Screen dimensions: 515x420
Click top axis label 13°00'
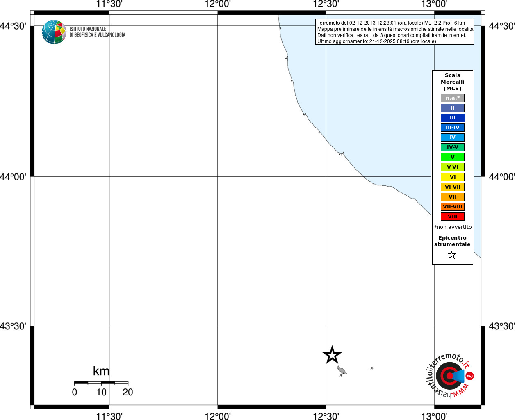click(434, 4)
